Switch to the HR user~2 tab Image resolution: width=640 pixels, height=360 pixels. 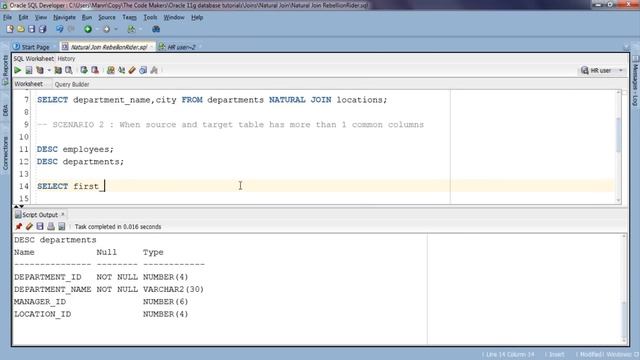[x=178, y=47]
